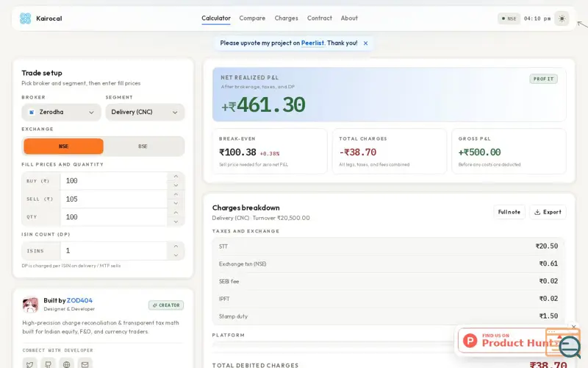This screenshot has height=368, width=588.
Task: Decrease the Qty with down arrow
Action: click(176, 222)
